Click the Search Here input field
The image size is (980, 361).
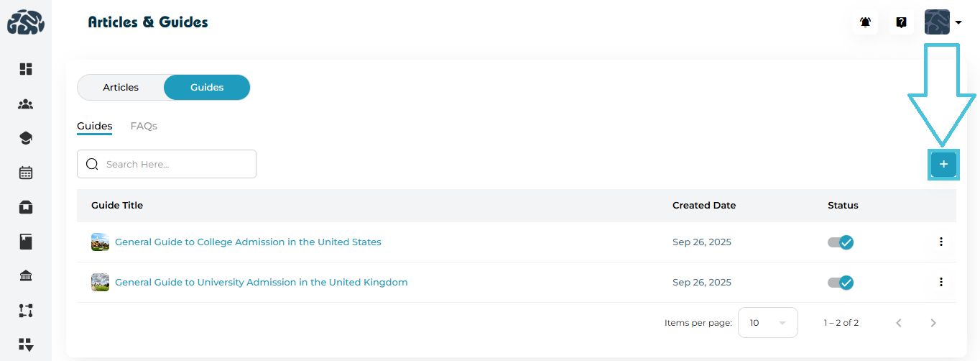[176, 164]
